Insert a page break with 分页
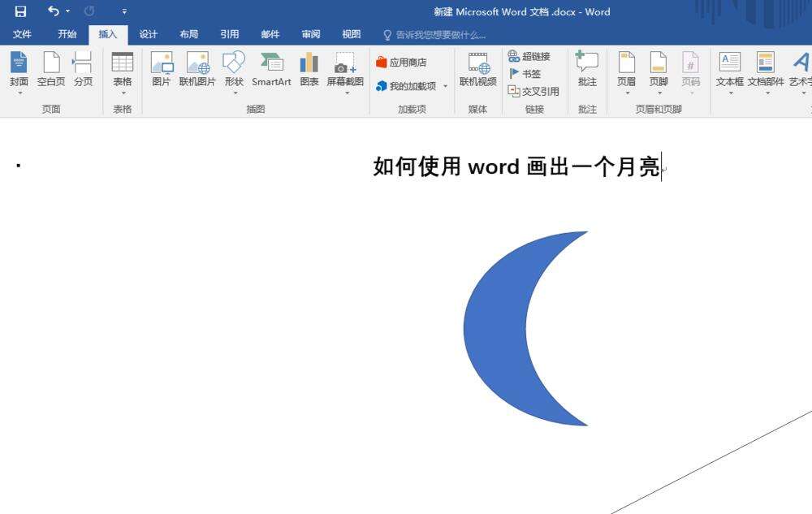This screenshot has width=812, height=514. 83,69
